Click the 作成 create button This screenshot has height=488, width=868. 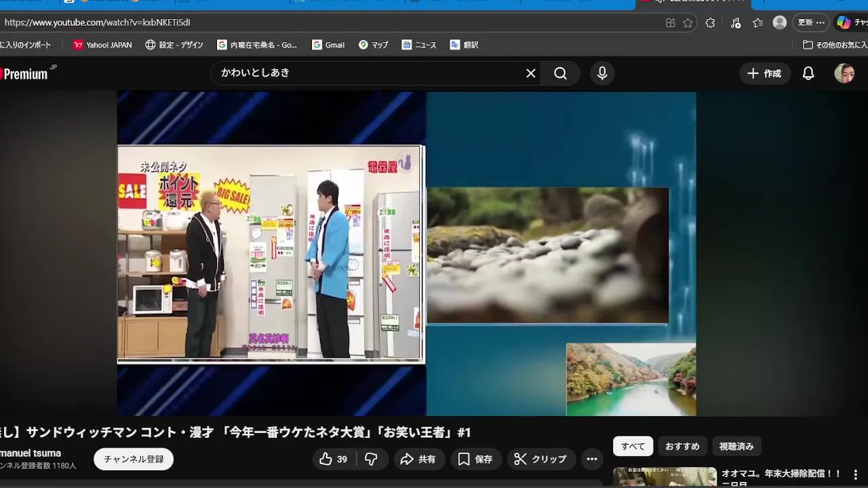765,73
